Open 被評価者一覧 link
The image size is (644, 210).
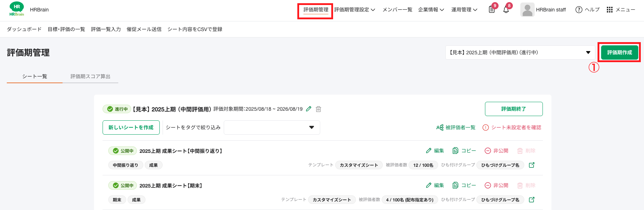456,127
